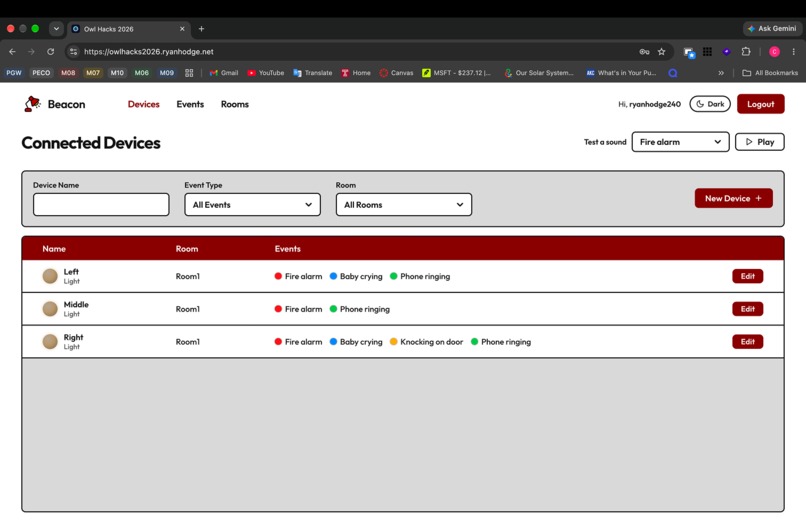Click the Google apps grid icon in toolbar
Viewport: 806px width, 523px height.
coord(707,51)
